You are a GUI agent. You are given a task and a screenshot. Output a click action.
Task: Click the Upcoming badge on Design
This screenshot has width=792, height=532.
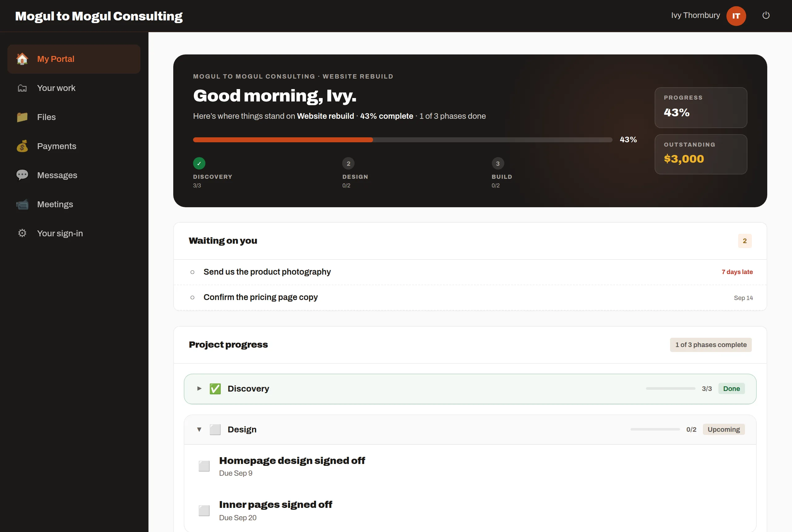[x=723, y=429]
